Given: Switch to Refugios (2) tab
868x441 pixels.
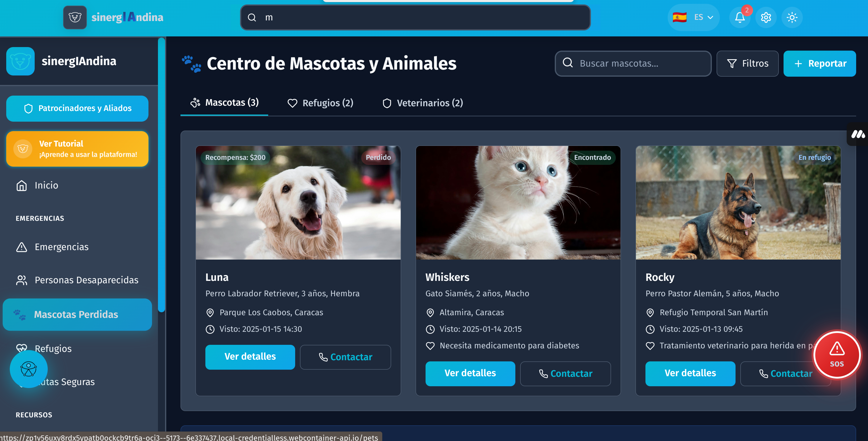Looking at the screenshot, I should tap(320, 103).
